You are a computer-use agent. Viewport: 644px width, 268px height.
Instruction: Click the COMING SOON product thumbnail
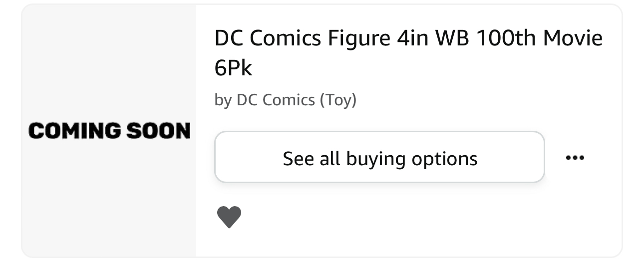point(109,131)
